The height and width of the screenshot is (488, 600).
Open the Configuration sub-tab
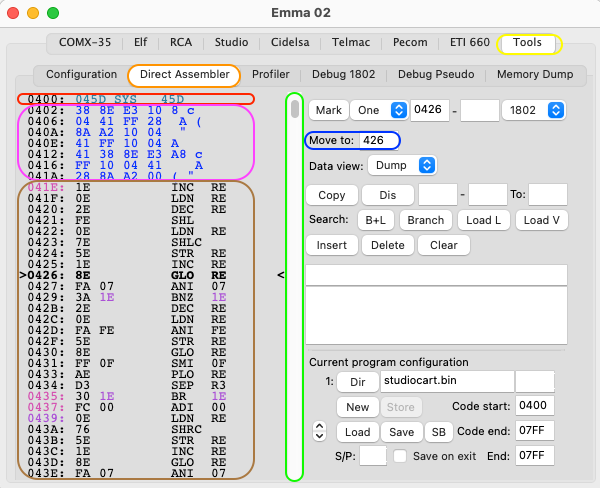(82, 74)
